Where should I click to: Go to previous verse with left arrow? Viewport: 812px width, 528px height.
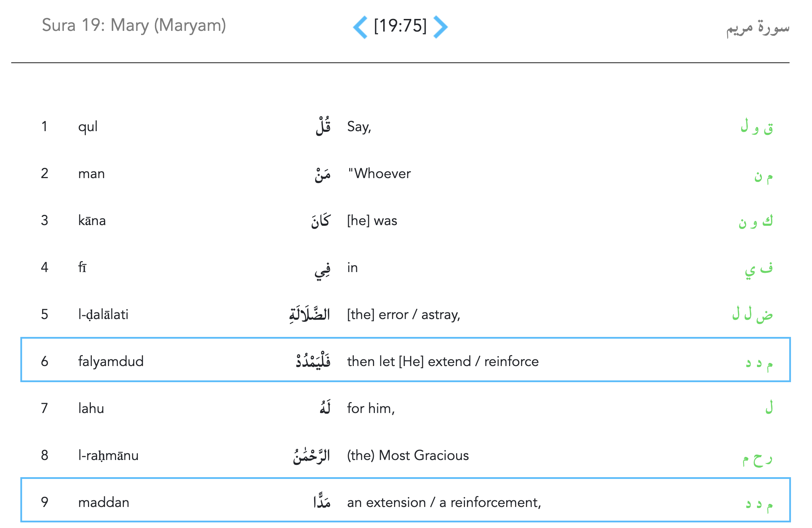pyautogui.click(x=360, y=27)
